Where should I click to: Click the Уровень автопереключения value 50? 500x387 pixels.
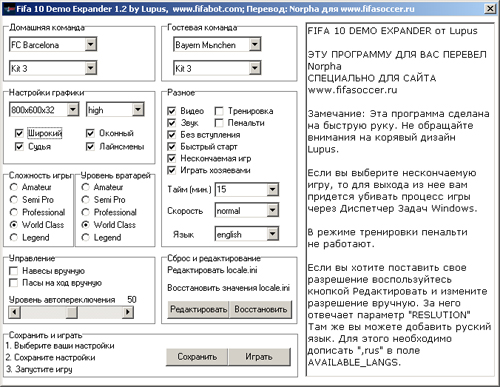pos(132,299)
